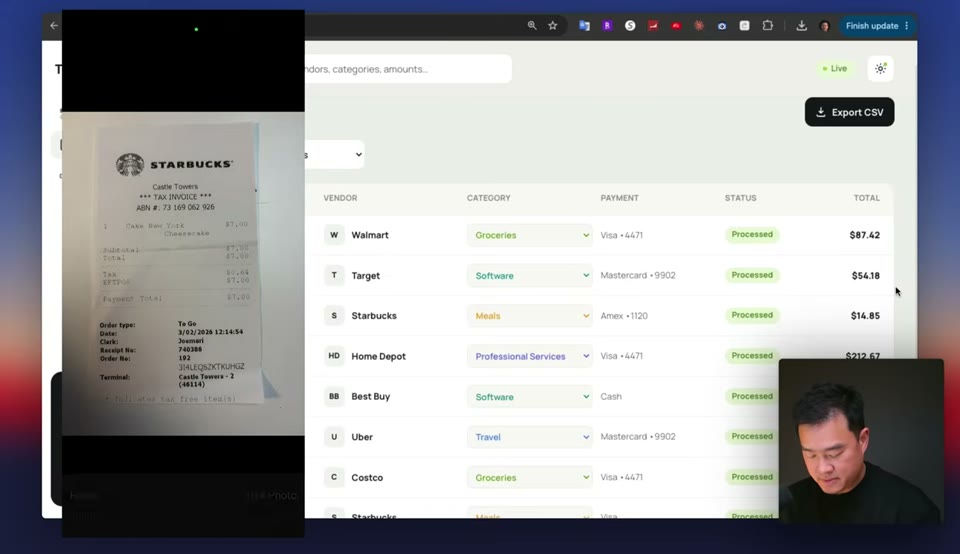Click the CATEGORY column header

[488, 198]
